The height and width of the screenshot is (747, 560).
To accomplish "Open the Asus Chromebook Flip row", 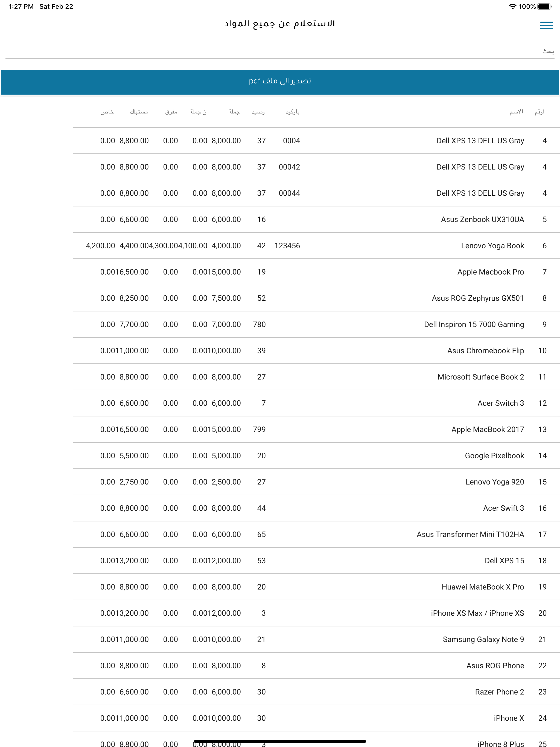I will pos(316,351).
